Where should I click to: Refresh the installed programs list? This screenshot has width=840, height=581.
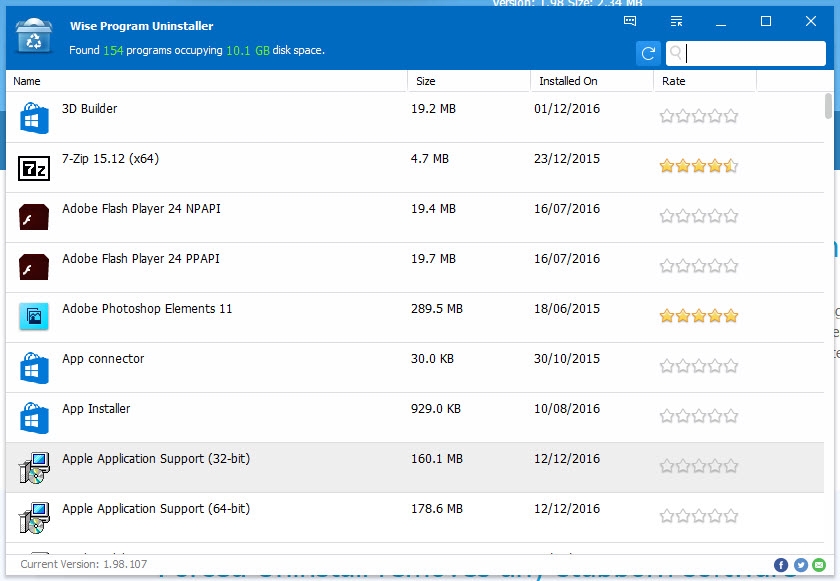coord(647,53)
